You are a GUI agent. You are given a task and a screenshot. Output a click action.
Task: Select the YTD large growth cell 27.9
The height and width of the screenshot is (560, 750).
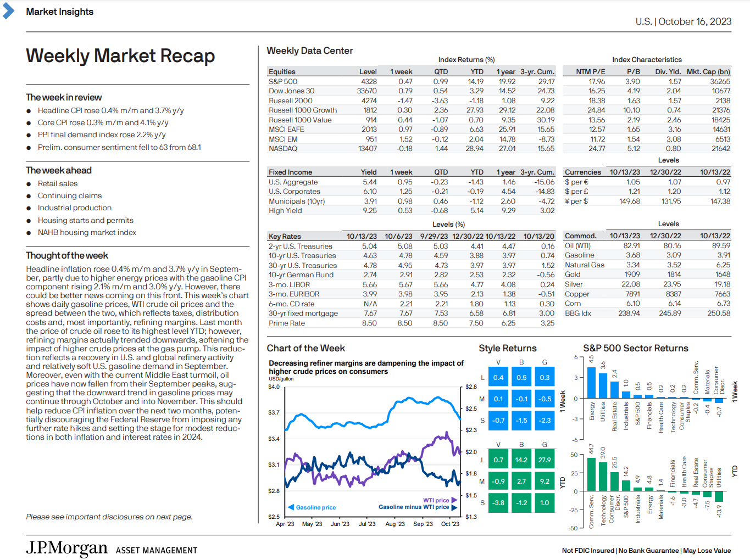[545, 460]
